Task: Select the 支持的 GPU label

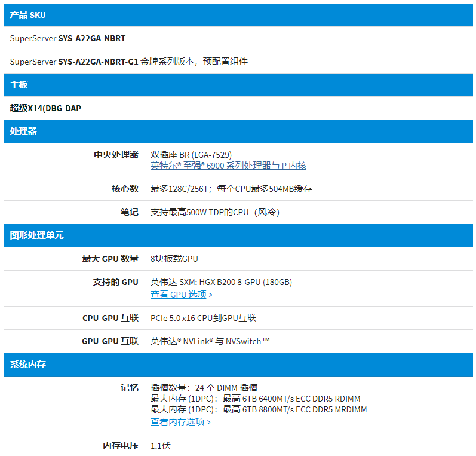Action: pos(116,282)
